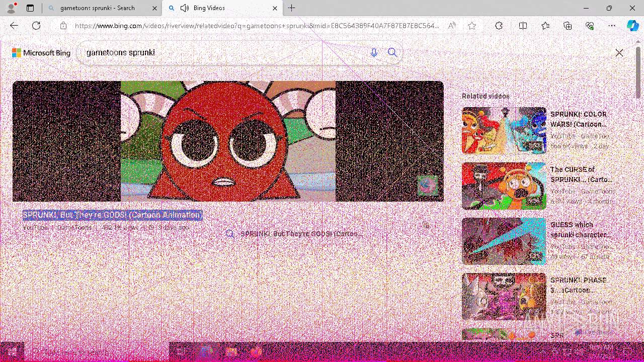Click the copy icon beside related search

426,226
